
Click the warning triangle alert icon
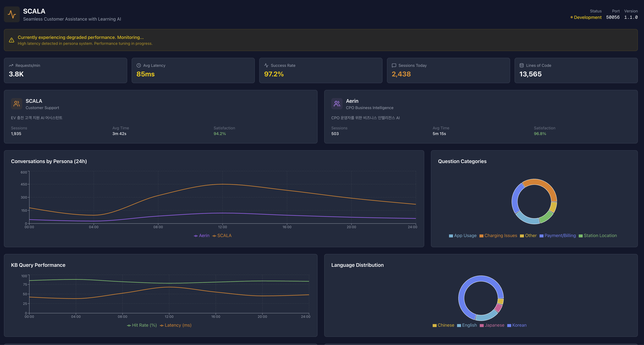[x=12, y=40]
